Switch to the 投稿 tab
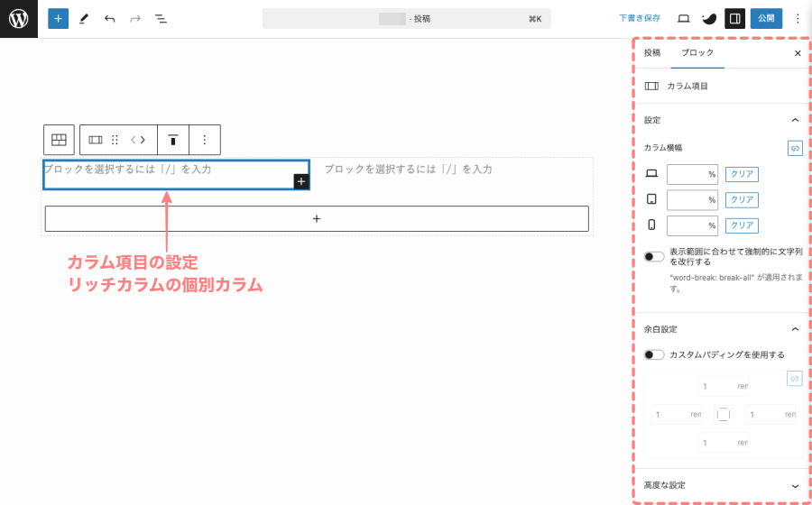This screenshot has height=505, width=812. tap(652, 53)
